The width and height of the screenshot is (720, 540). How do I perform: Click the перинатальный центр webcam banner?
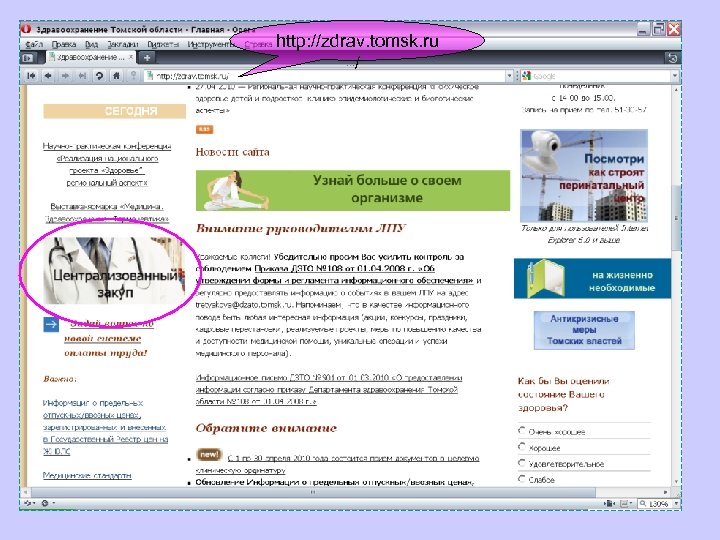[584, 176]
